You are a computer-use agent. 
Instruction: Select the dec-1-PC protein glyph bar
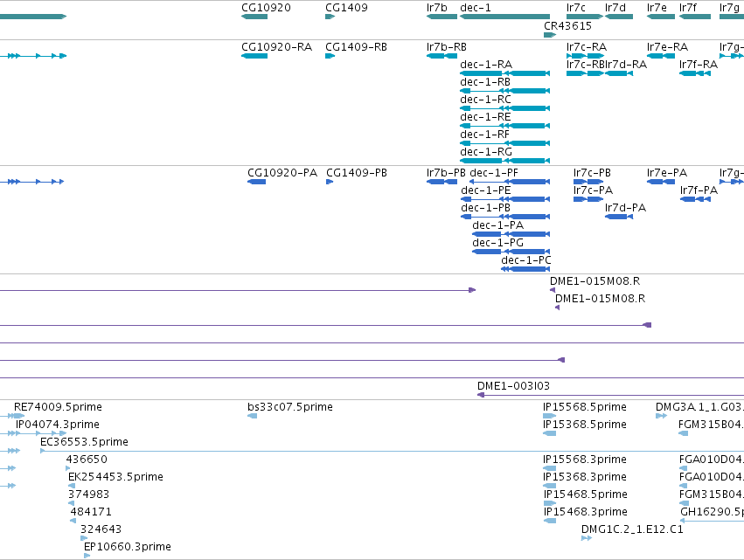click(x=525, y=269)
